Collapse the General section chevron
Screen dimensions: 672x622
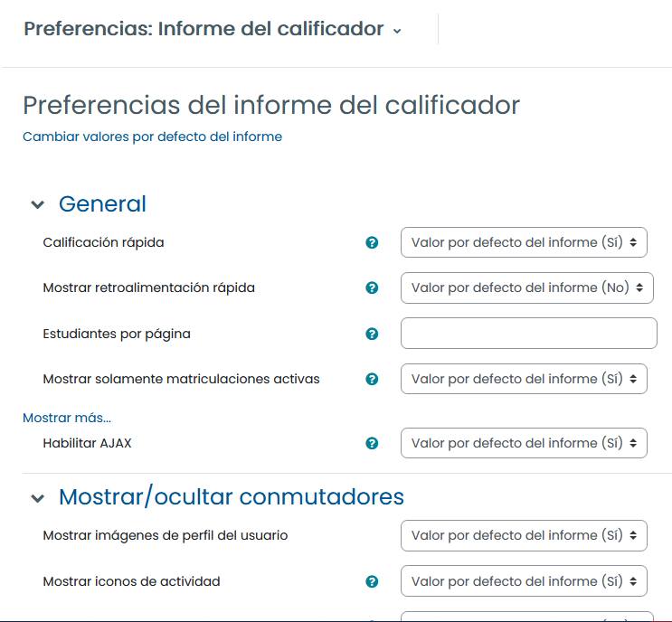tap(38, 204)
